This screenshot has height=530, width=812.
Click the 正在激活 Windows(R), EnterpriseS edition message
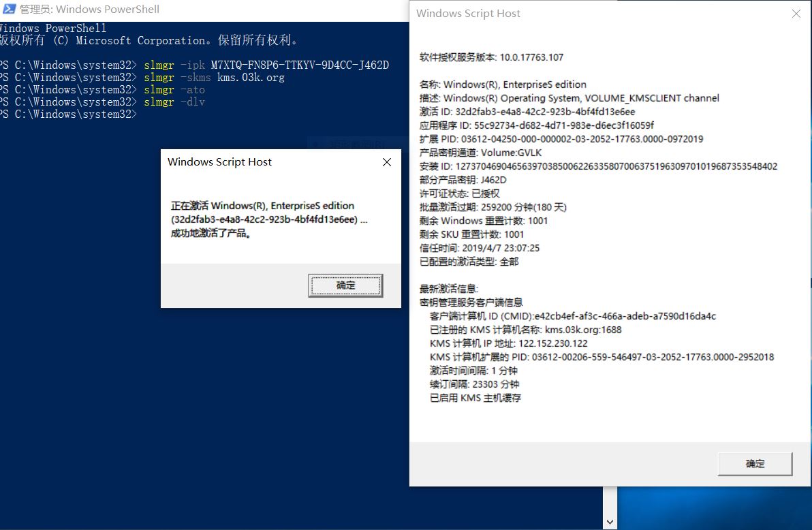click(x=262, y=206)
